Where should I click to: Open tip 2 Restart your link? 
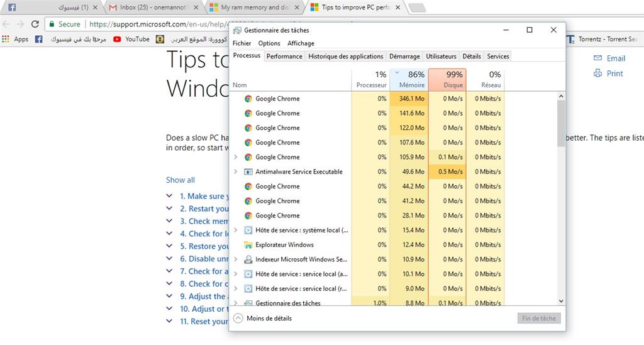tap(204, 209)
